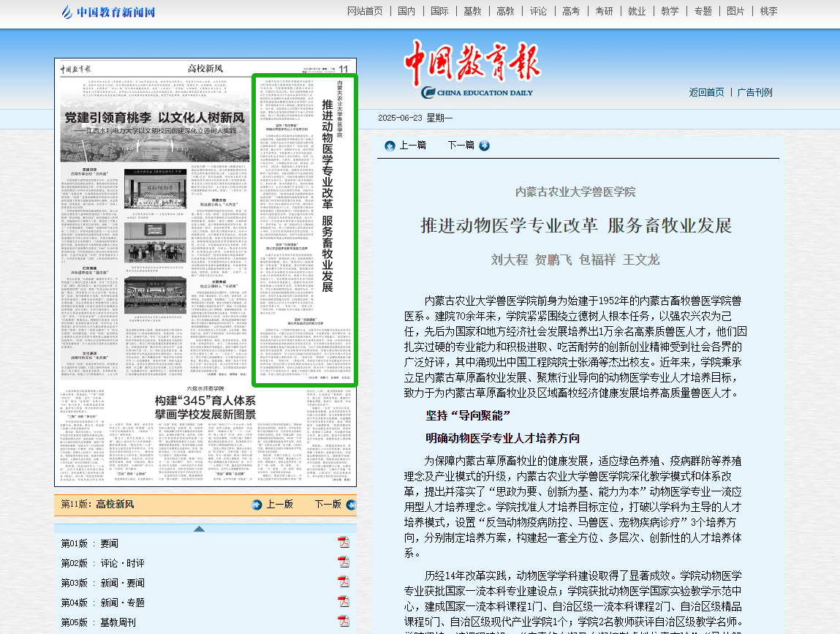Open the 广告刊例 link
Viewport: 840px width, 634px height.
(x=754, y=92)
